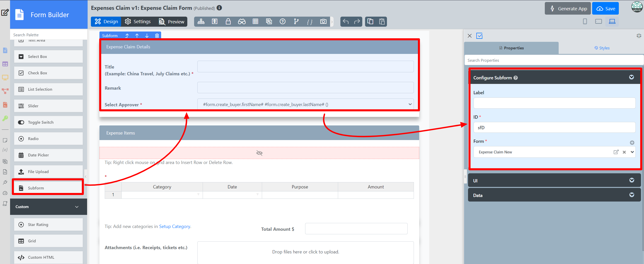The width and height of the screenshot is (644, 264).
Task: Close the properties panel with X
Action: 470,36
